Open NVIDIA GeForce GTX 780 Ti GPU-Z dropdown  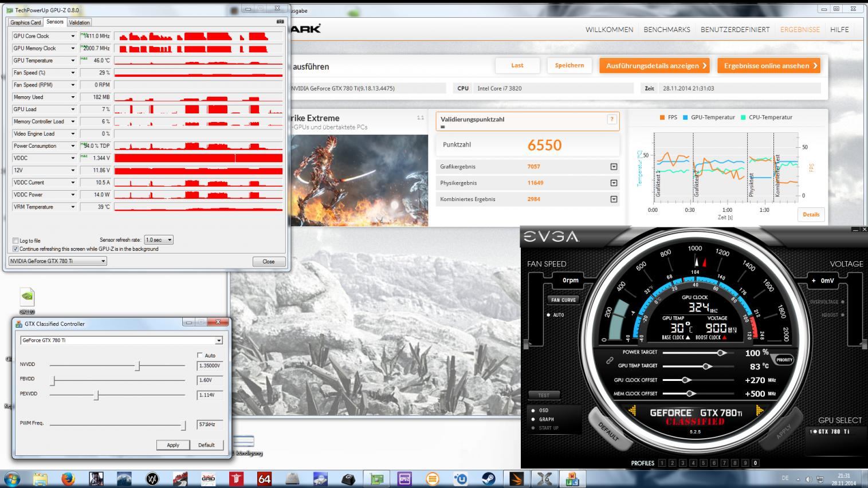pos(58,261)
